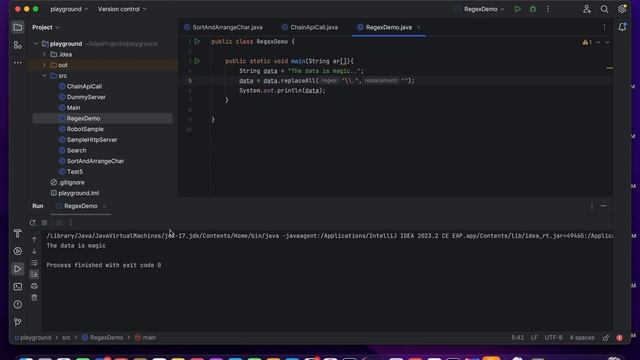Open Run panel toolbar more options
This screenshot has height=360, width=640.
pos(70,223)
